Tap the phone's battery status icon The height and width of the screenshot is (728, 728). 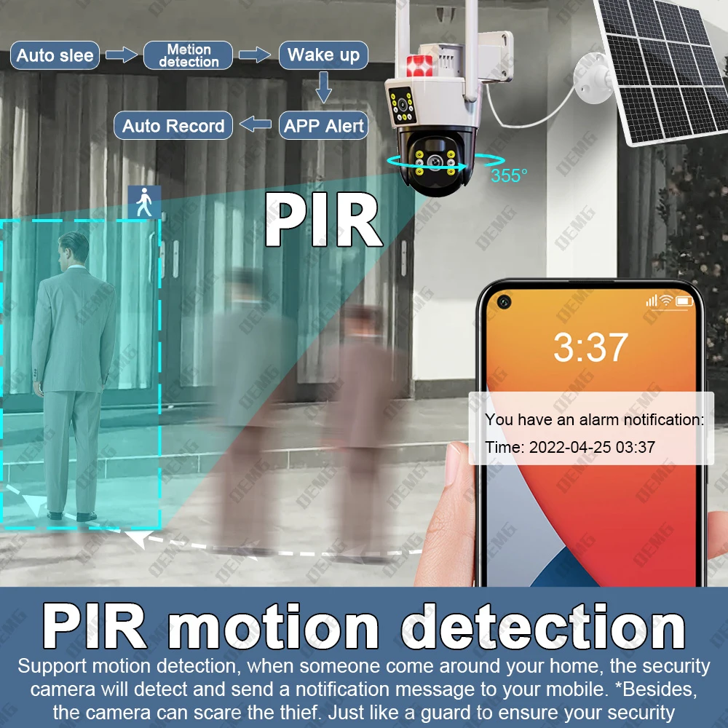tap(684, 301)
